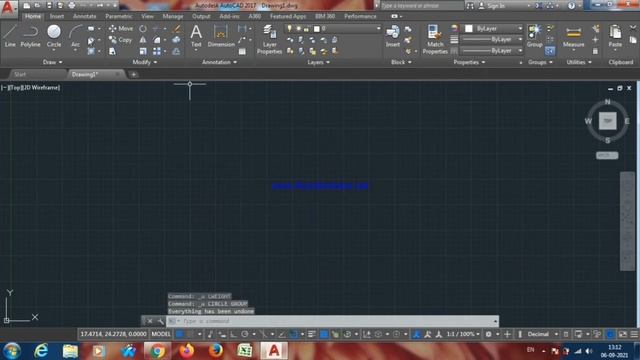This screenshot has width=640, height=360.
Task: Expand the Properties panel
Action: point(469,62)
